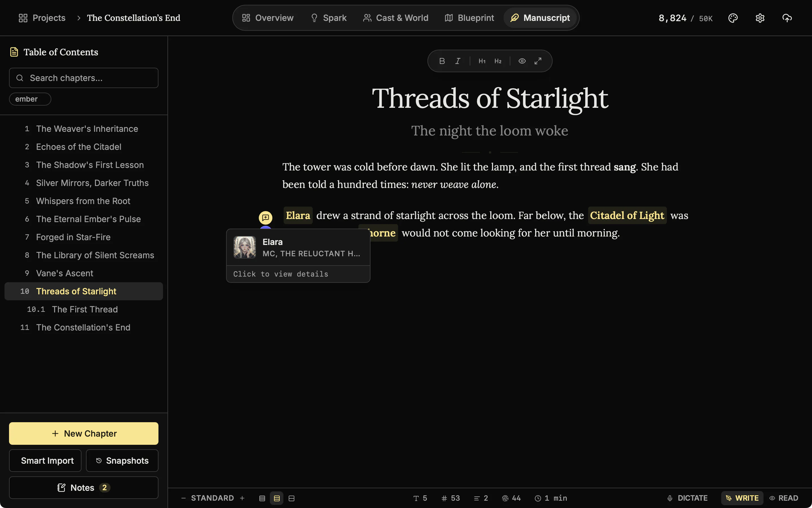Screen dimensions: 812x508
Task: Decrease text size with minus button
Action: 183,498
